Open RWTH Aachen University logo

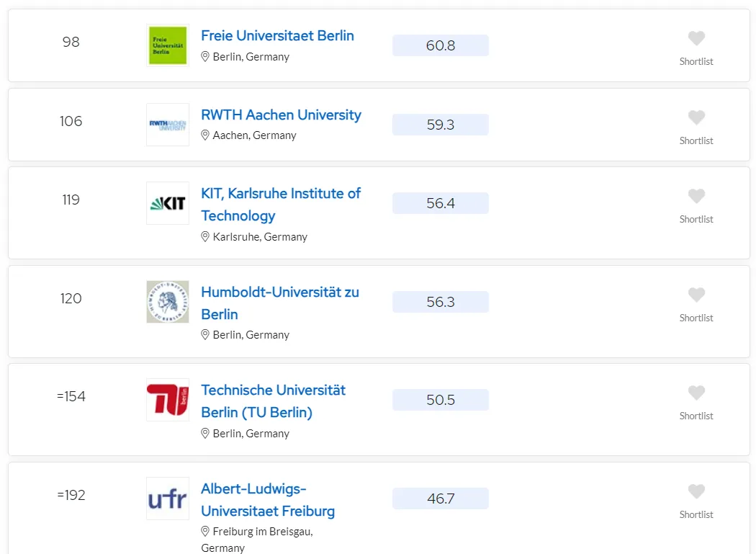click(x=168, y=125)
